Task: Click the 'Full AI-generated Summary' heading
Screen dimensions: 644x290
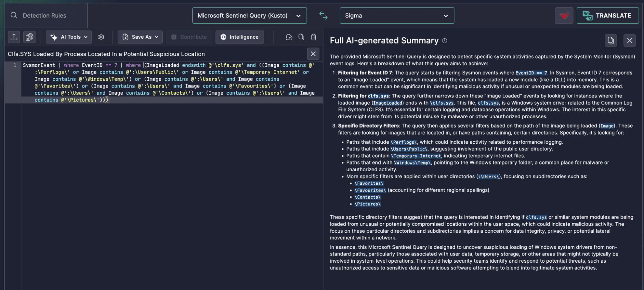Action: click(x=384, y=41)
